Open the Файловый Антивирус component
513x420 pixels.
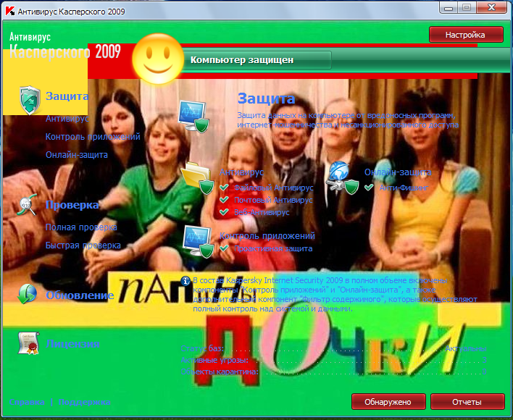point(273,188)
